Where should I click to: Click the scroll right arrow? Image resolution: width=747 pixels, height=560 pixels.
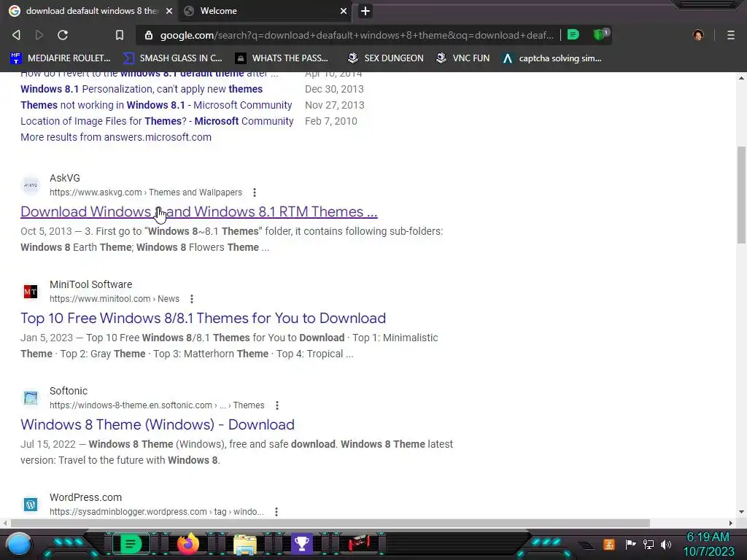click(731, 524)
